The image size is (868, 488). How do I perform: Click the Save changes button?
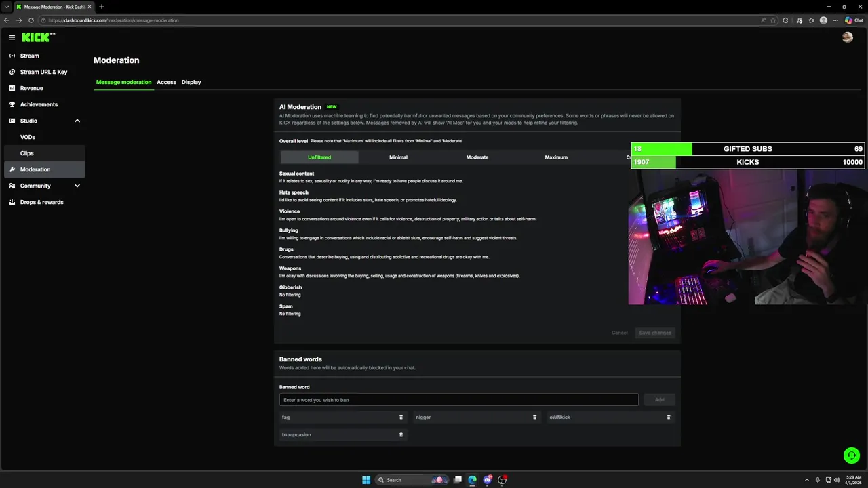click(x=655, y=333)
